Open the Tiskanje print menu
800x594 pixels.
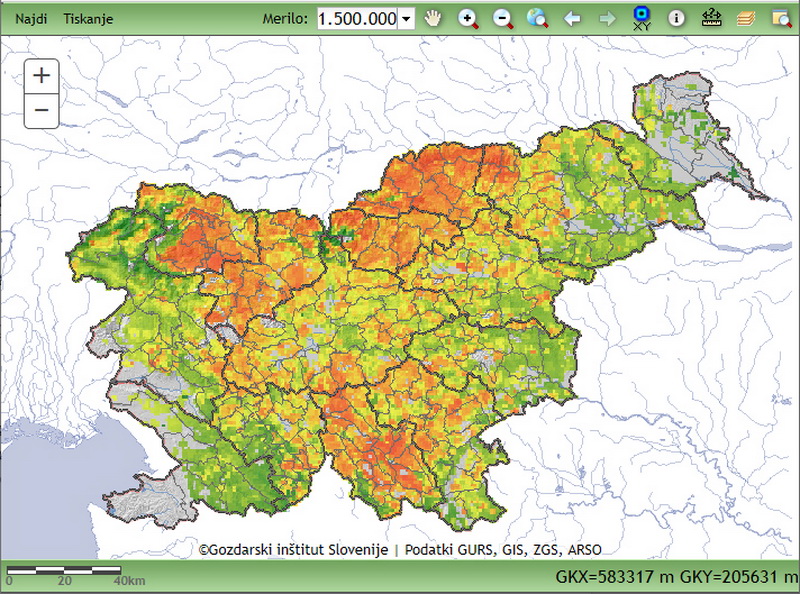(88, 19)
